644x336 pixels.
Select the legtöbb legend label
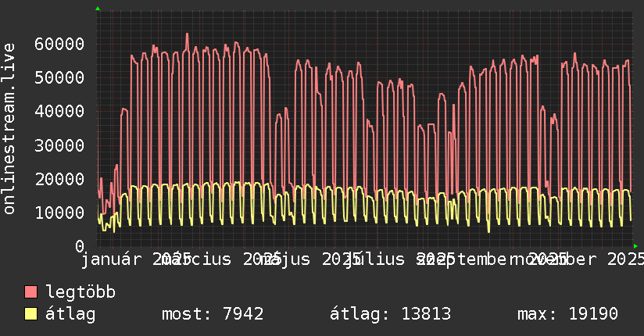pos(80,293)
